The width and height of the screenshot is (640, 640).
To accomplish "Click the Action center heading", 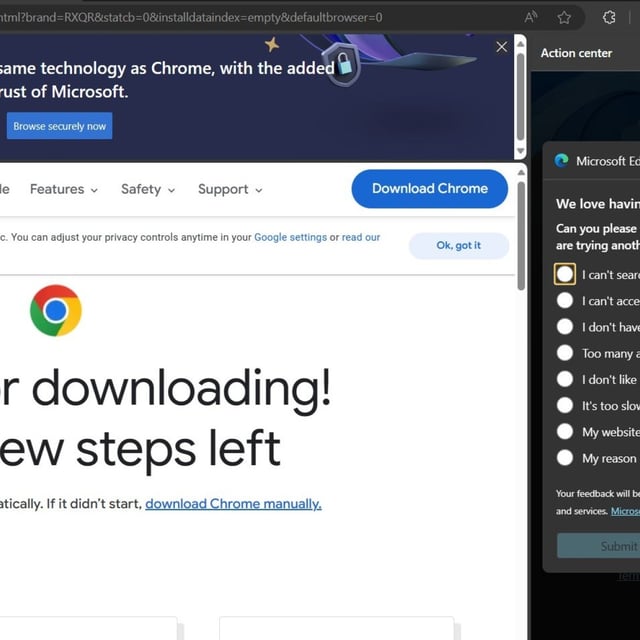I will click(576, 53).
